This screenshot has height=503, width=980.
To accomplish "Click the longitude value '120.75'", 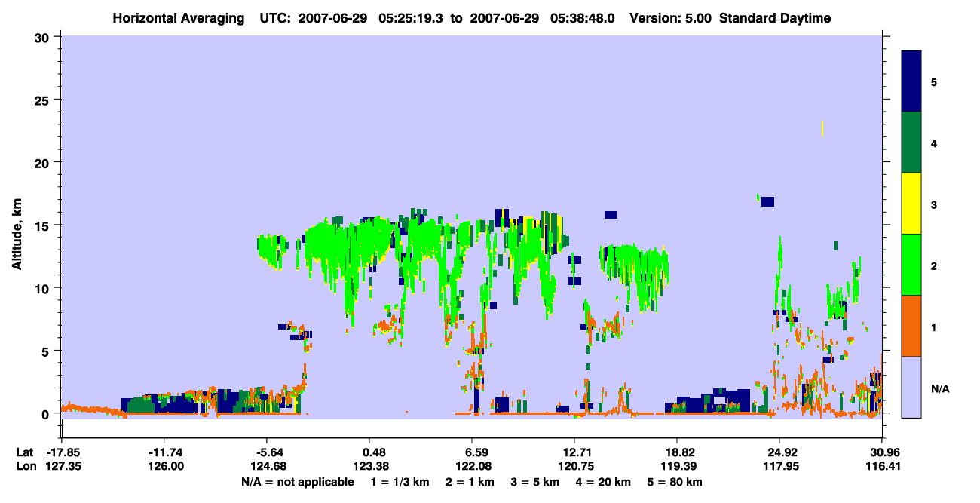I will tap(574, 467).
